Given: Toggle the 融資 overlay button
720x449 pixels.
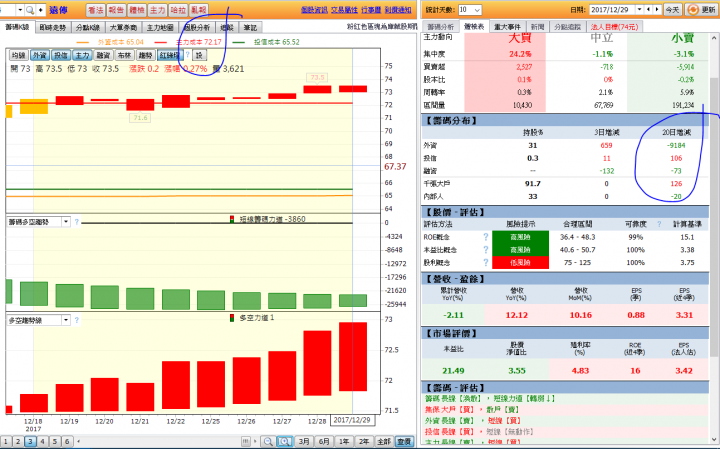Looking at the screenshot, I should (103, 55).
